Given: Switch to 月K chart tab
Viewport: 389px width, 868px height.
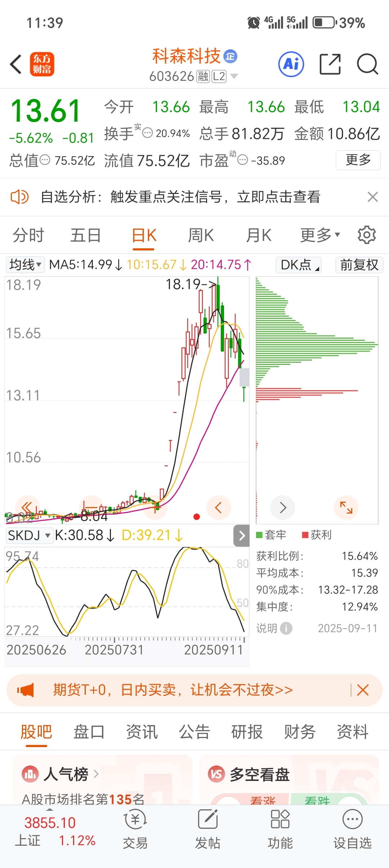Looking at the screenshot, I should [x=259, y=235].
